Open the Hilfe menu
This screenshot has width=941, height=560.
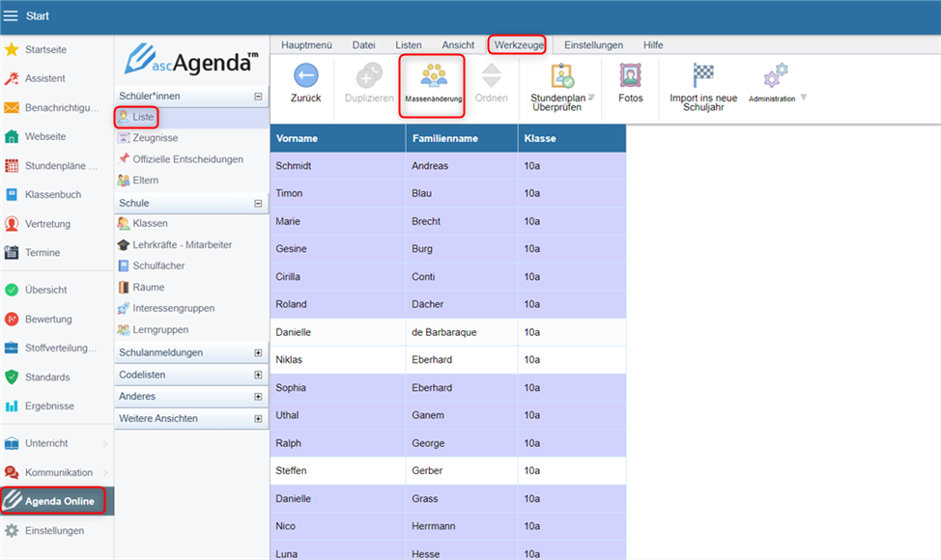pos(653,45)
